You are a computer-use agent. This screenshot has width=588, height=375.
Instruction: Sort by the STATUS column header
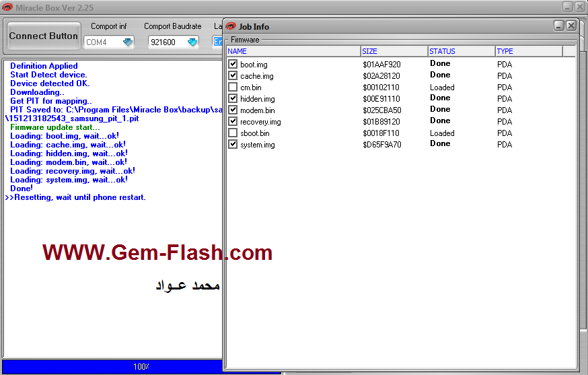[x=462, y=51]
